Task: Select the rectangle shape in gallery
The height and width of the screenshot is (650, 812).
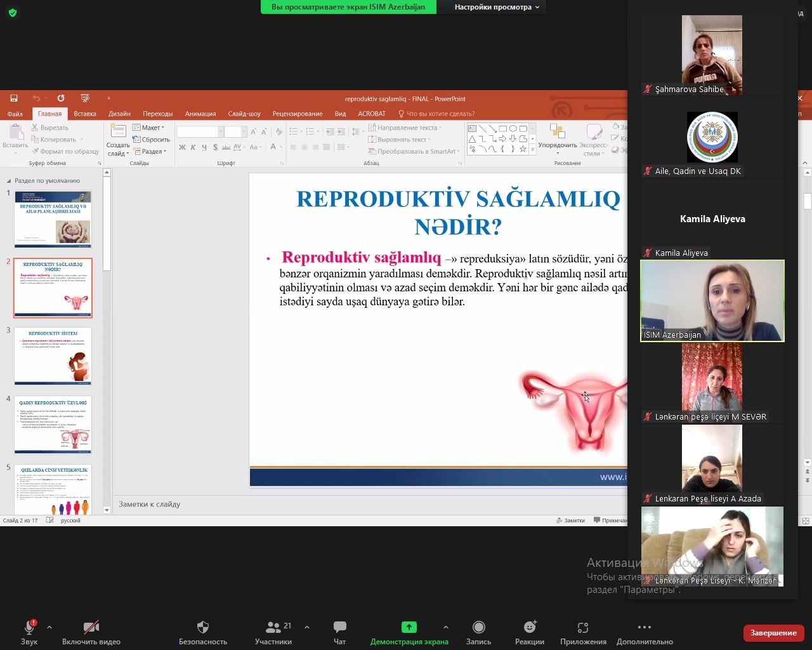Action: click(502, 128)
